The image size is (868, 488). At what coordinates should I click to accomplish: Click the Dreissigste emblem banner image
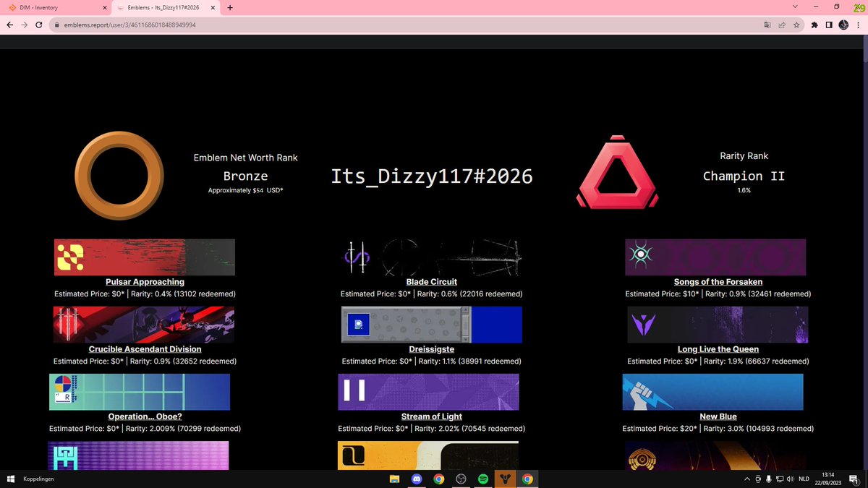[x=432, y=325]
